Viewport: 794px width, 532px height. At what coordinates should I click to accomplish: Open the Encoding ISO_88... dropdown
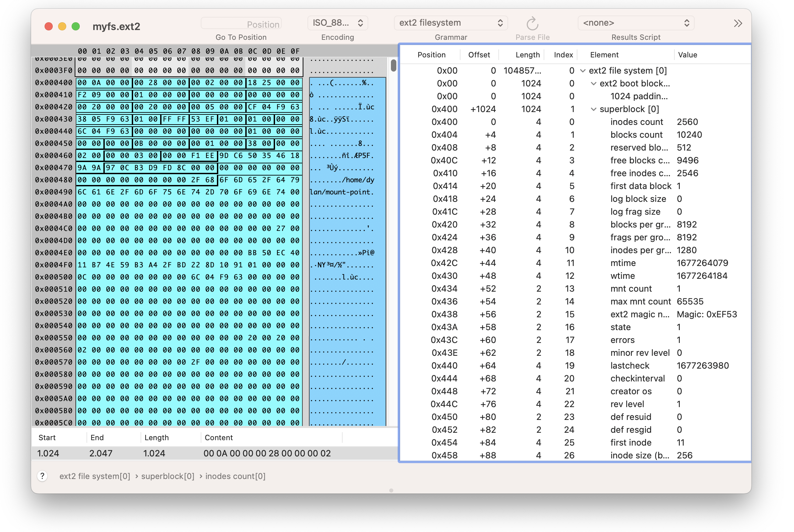[338, 23]
